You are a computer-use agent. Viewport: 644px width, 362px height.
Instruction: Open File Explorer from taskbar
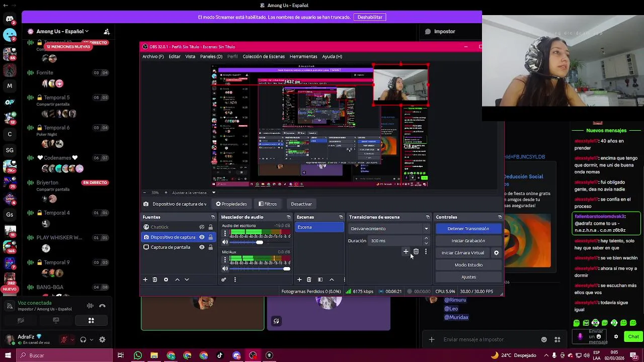click(x=154, y=355)
